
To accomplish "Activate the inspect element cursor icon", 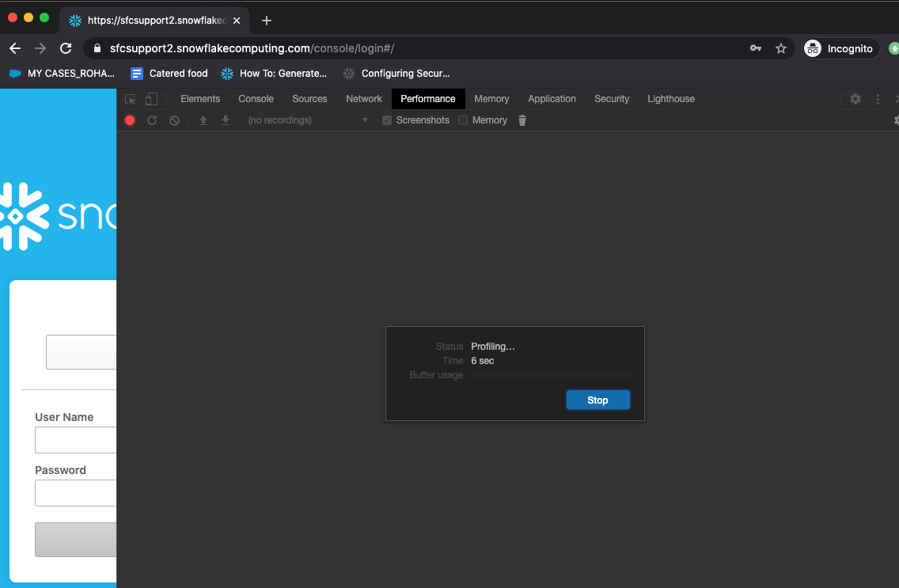I will coord(130,98).
